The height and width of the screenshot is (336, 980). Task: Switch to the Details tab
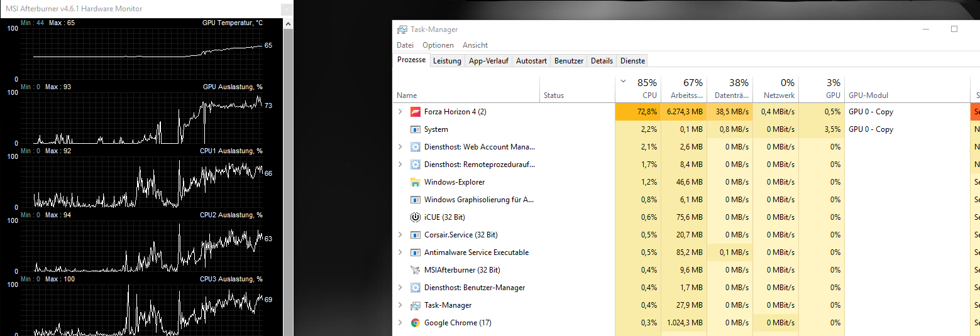(x=602, y=61)
